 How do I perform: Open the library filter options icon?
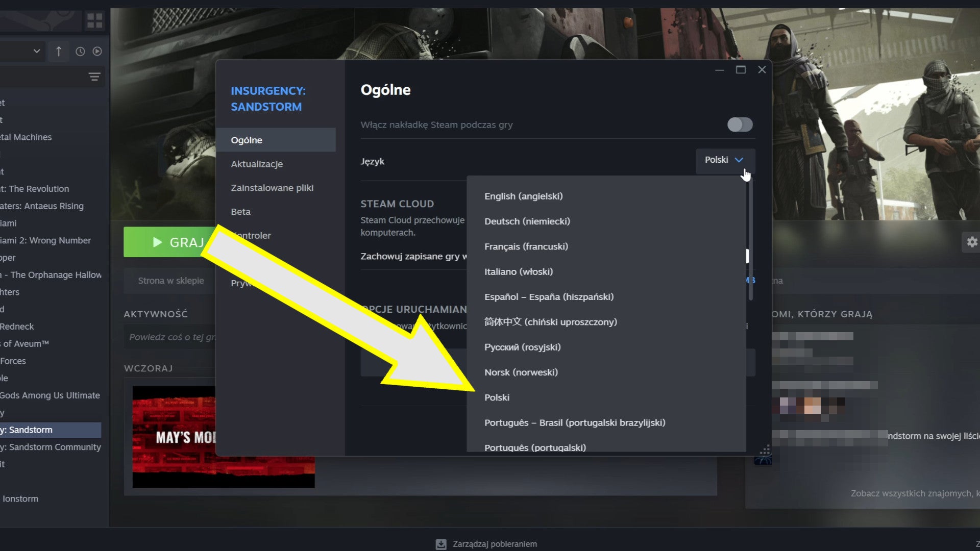pyautogui.click(x=94, y=77)
